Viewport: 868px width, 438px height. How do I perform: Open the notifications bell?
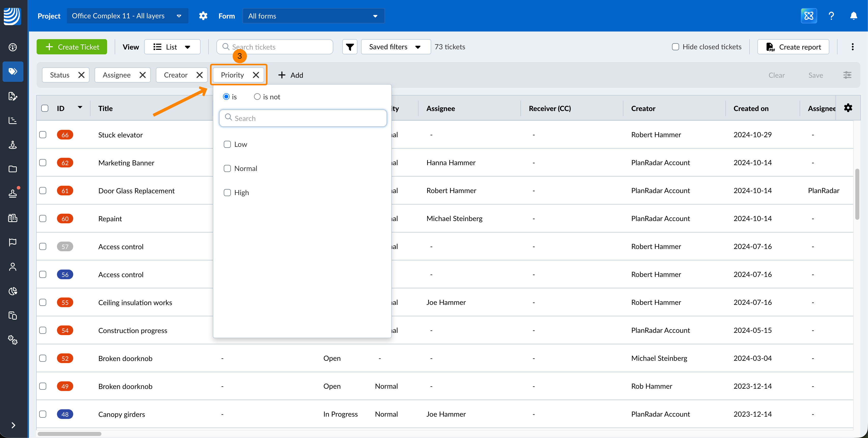coord(854,16)
